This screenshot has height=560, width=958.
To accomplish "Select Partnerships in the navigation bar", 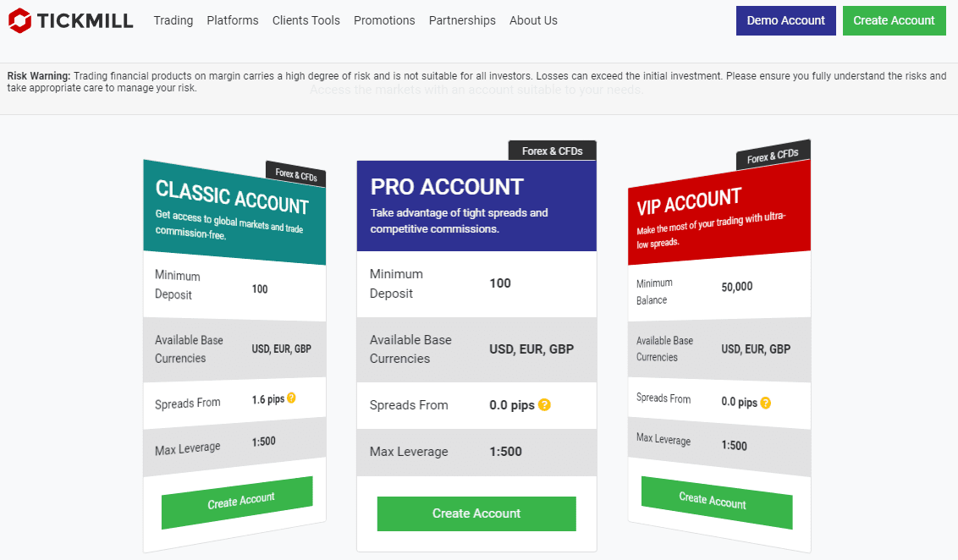I will tap(462, 20).
